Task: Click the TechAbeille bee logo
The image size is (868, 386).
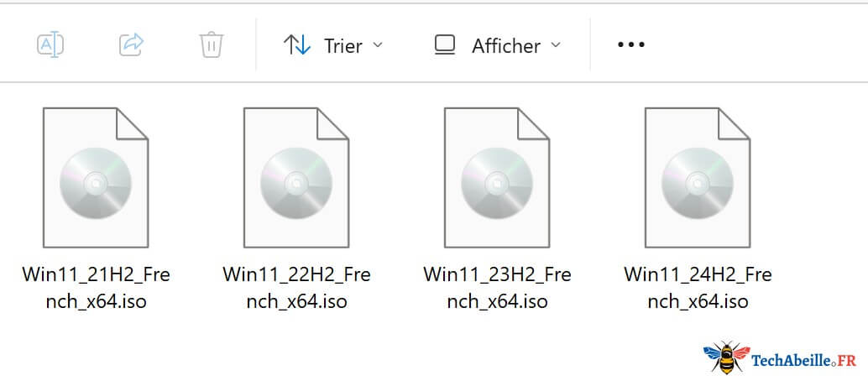Action: click(x=726, y=357)
